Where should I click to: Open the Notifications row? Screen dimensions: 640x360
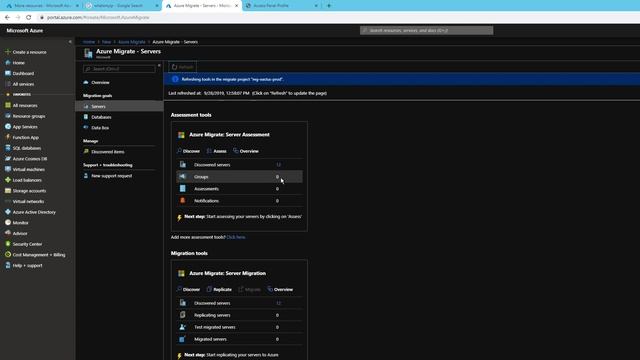point(240,201)
